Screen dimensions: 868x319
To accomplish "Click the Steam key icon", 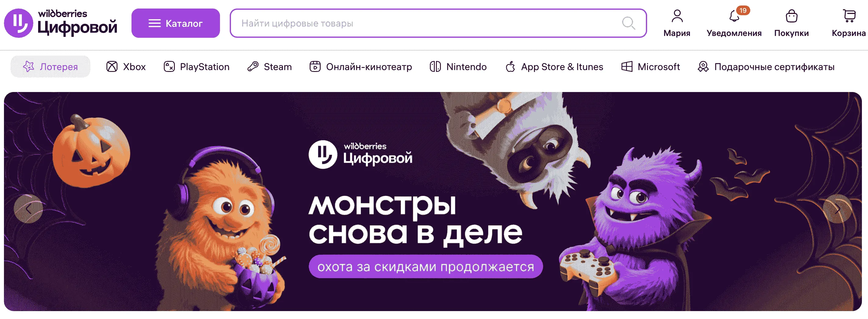I will (x=253, y=67).
